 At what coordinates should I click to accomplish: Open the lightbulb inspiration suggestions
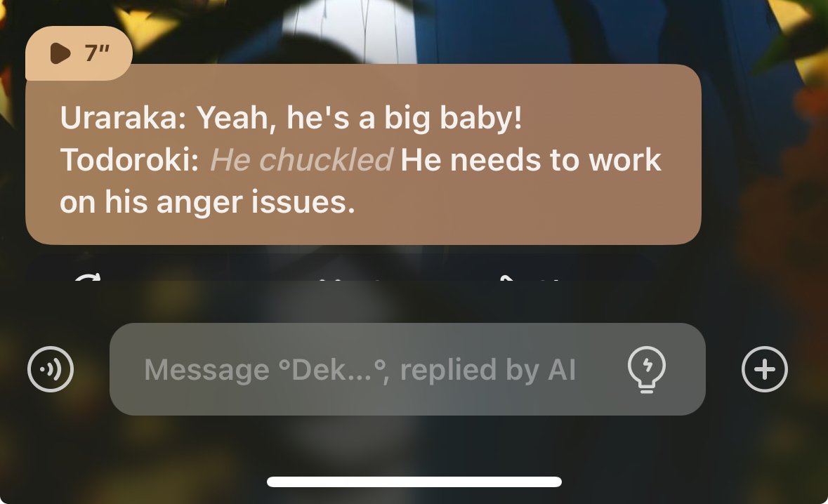(x=646, y=369)
